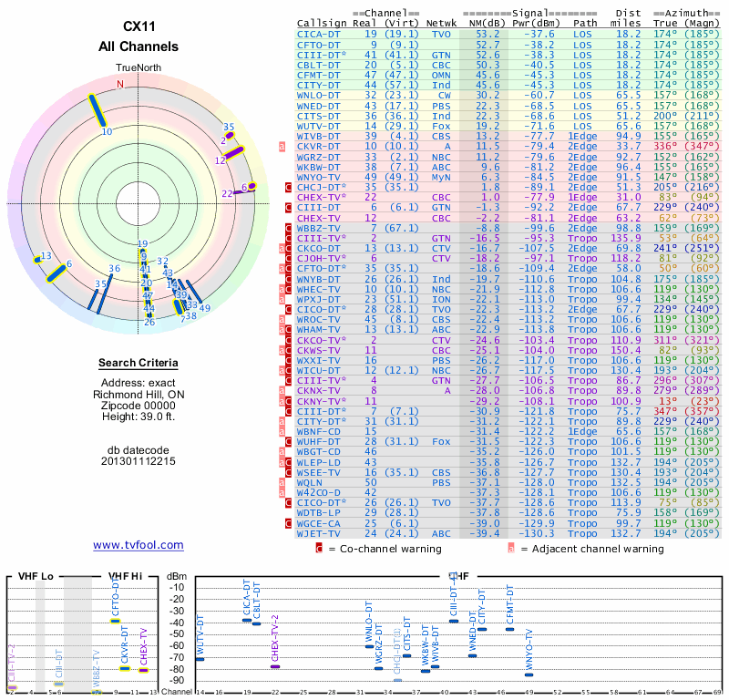Click the 'WICU-DT' callsign in the table
This screenshot has height=700, width=729.
(318, 371)
